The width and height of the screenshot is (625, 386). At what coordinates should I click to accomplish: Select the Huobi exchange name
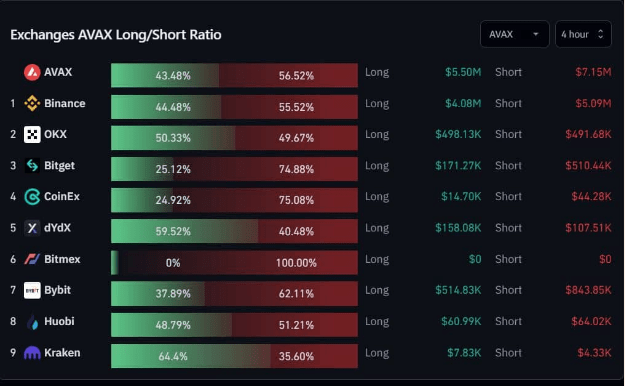pos(59,321)
